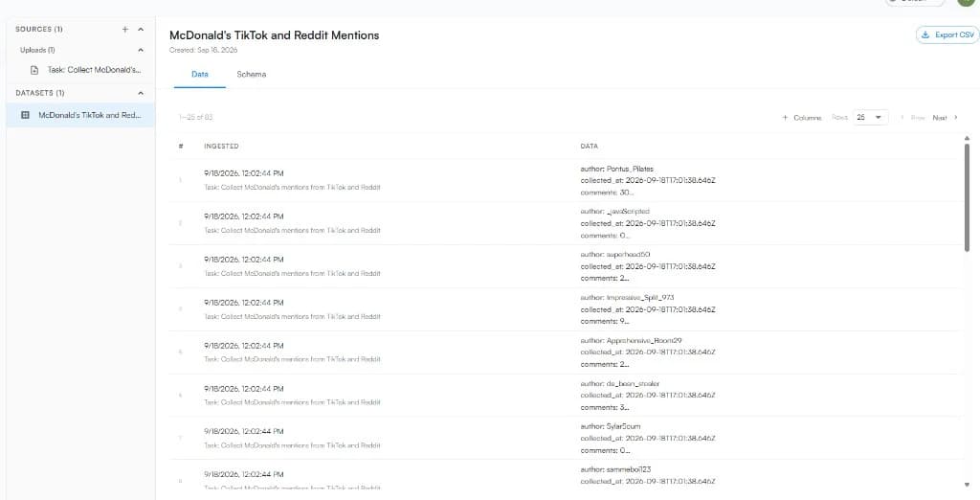Export the dataset with Export CSV

pos(947,35)
